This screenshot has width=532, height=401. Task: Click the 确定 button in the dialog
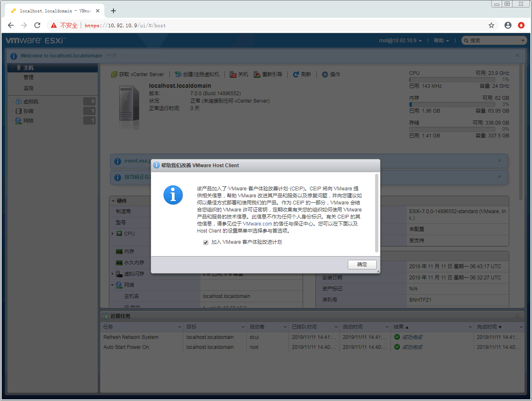[362, 264]
